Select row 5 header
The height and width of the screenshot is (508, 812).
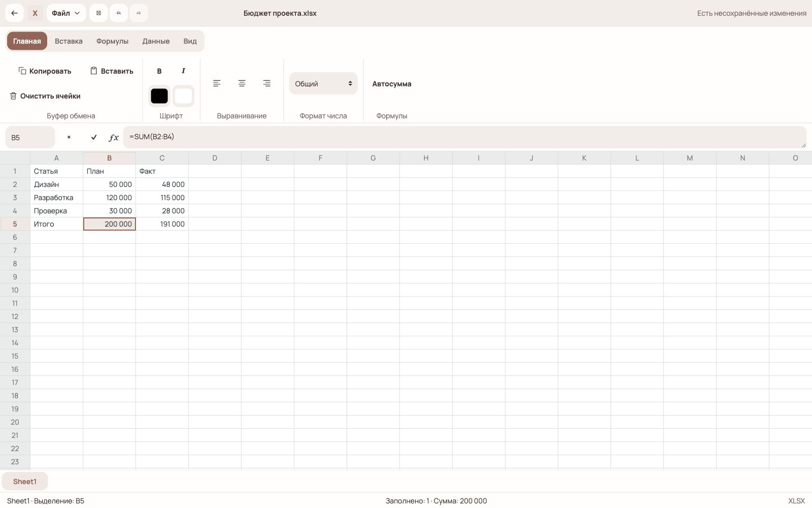tap(15, 224)
